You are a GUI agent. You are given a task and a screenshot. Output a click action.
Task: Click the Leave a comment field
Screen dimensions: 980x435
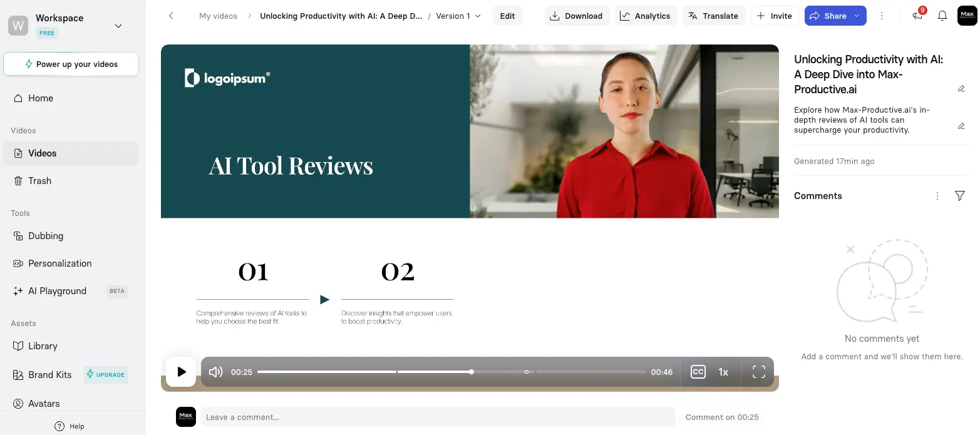pyautogui.click(x=438, y=417)
